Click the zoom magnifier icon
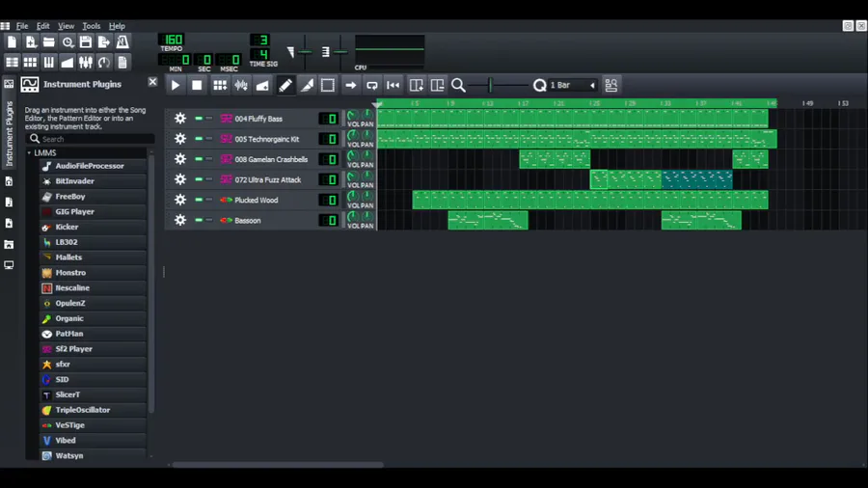The height and width of the screenshot is (488, 868). click(x=458, y=85)
